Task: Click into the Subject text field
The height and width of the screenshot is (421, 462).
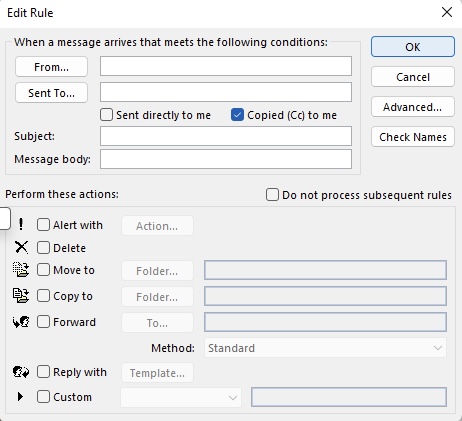Action: pyautogui.click(x=226, y=136)
